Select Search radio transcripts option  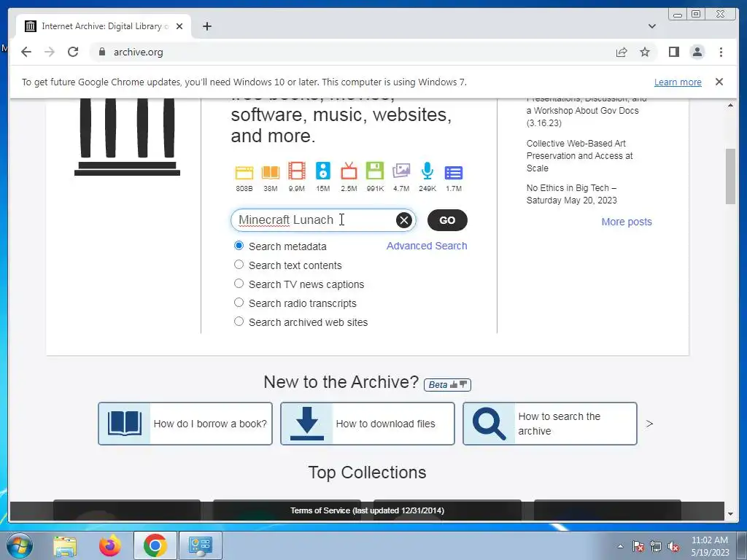pos(239,303)
